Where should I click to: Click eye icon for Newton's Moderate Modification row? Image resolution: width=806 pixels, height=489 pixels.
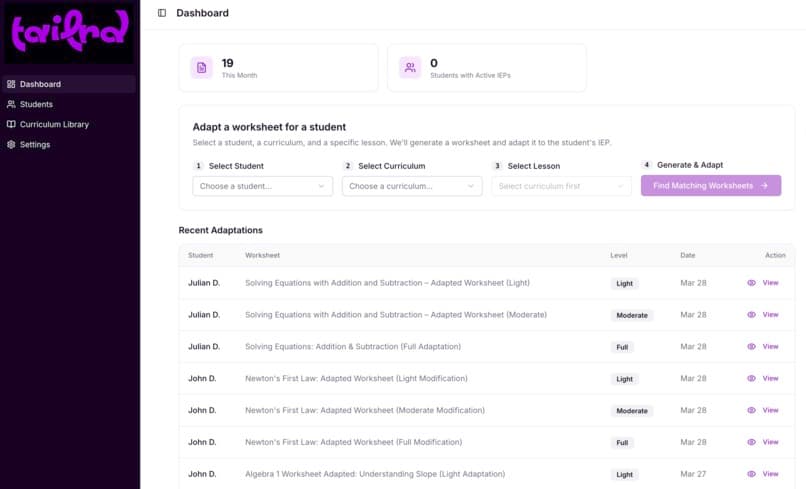[x=752, y=410]
